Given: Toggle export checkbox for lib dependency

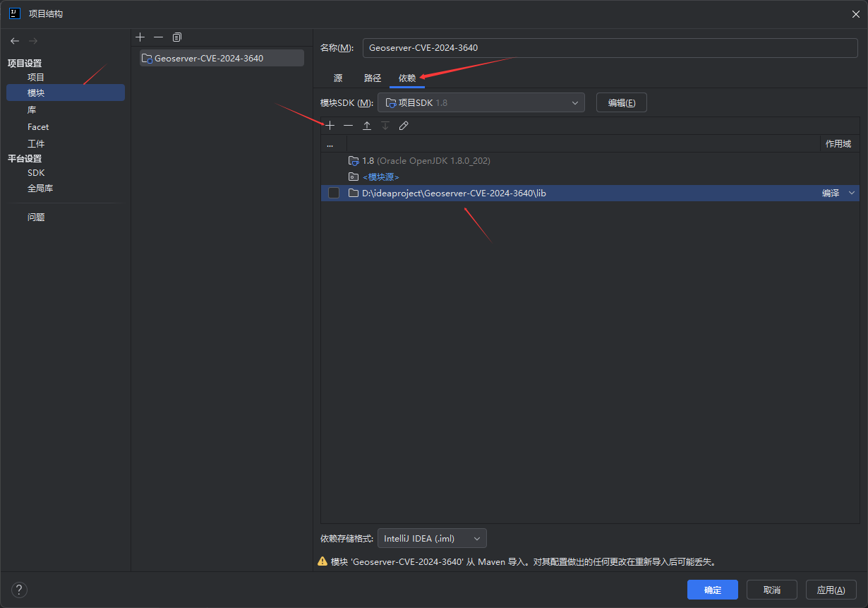Looking at the screenshot, I should pyautogui.click(x=334, y=193).
